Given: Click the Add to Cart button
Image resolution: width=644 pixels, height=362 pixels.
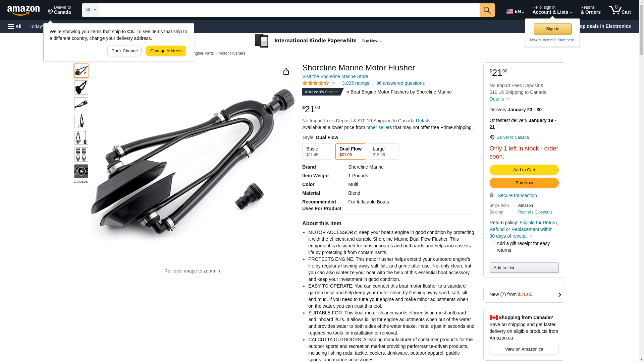Looking at the screenshot, I should pos(524,170).
